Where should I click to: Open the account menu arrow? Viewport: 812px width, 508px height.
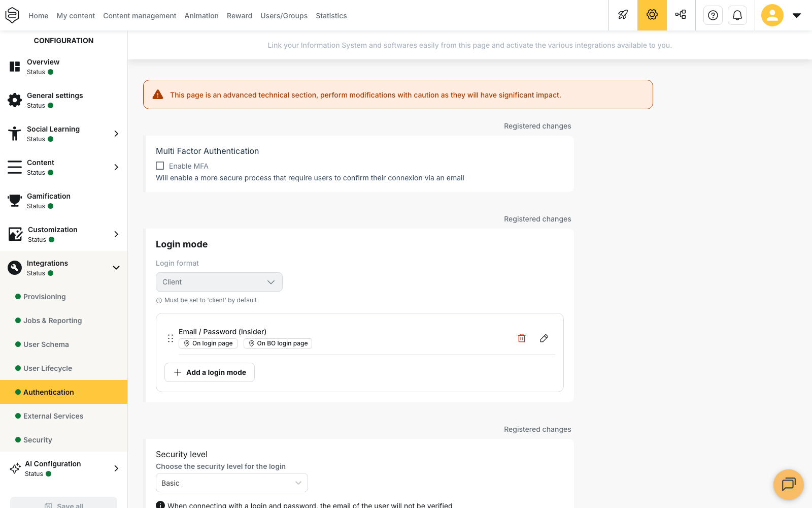pos(797,15)
